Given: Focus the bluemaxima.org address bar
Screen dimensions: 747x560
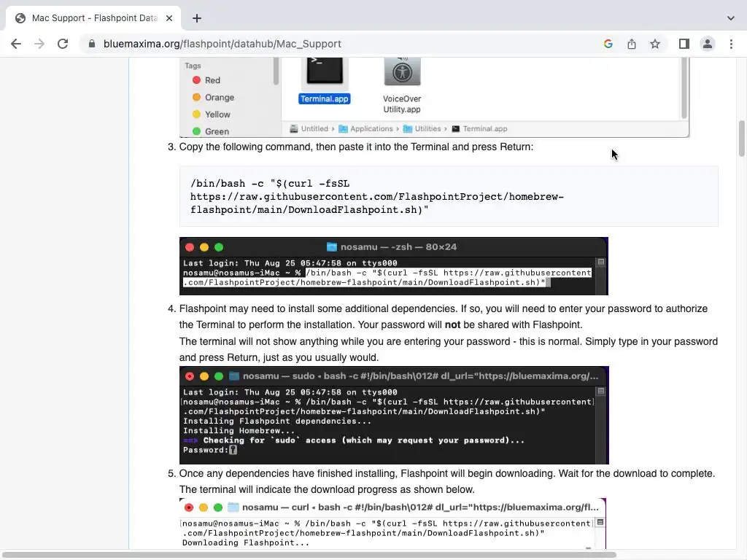Looking at the screenshot, I should 341,44.
